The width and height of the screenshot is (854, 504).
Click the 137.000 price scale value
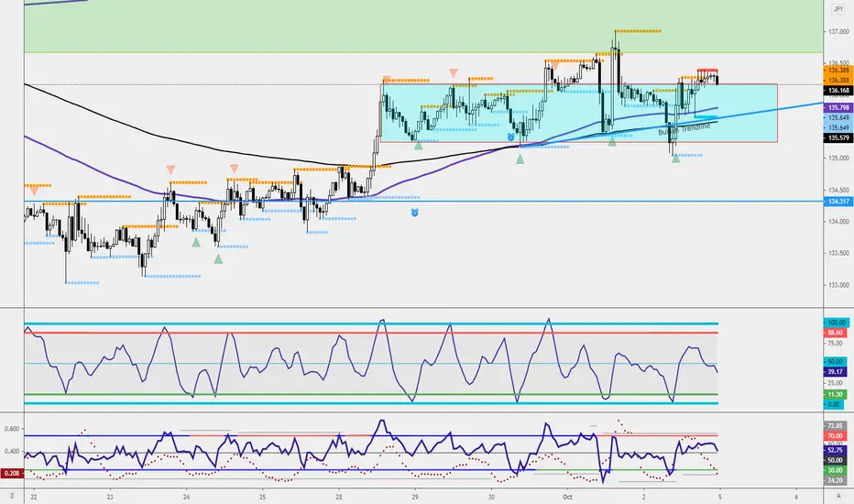tap(838, 31)
